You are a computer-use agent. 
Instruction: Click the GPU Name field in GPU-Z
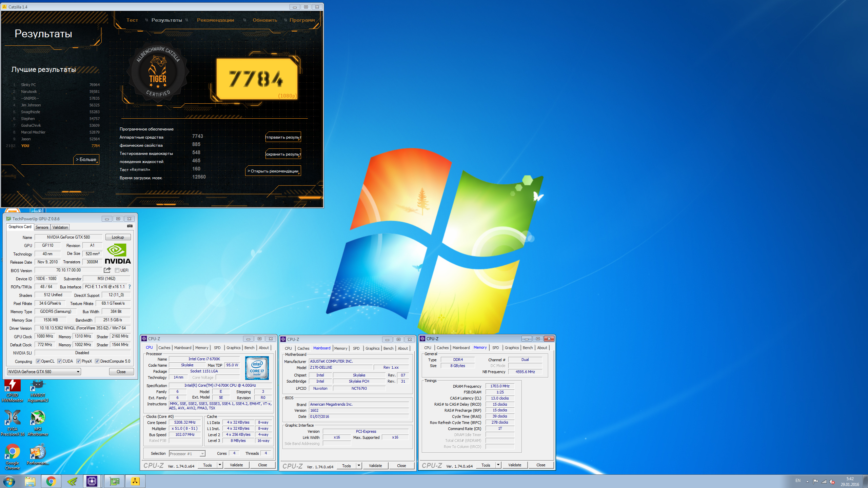(x=68, y=237)
